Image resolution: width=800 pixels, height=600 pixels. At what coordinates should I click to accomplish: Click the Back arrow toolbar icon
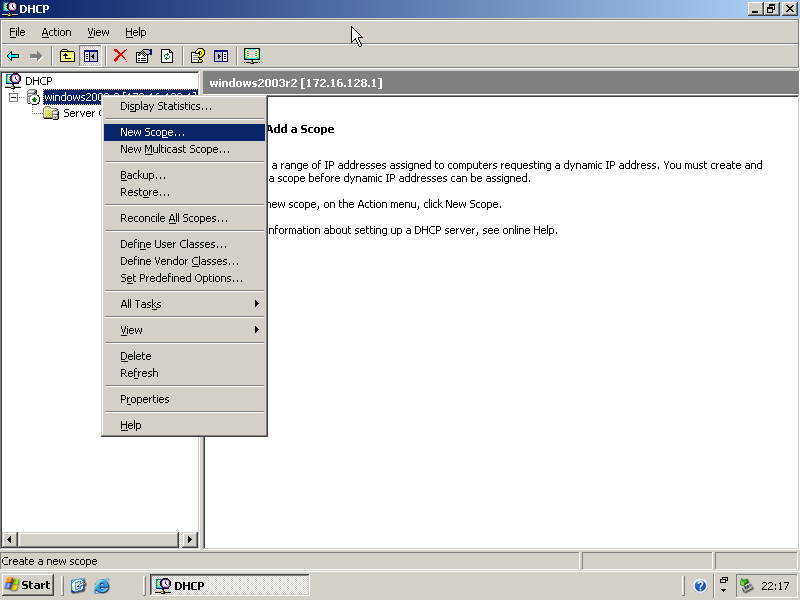13,56
